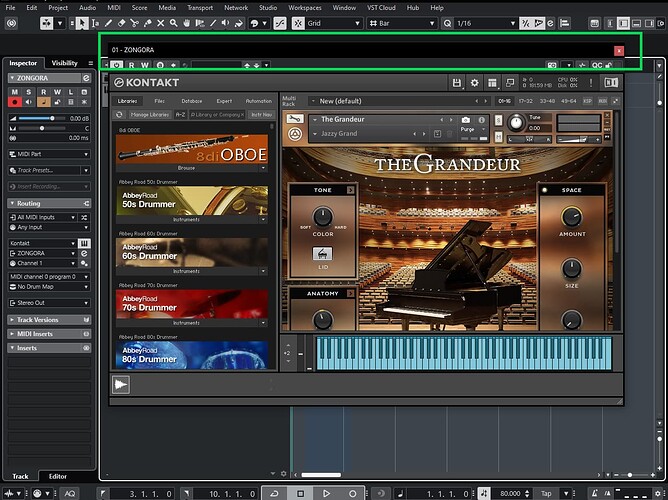The height and width of the screenshot is (500, 668).
Task: Switch to Kontakt Files tab
Action: 160,101
